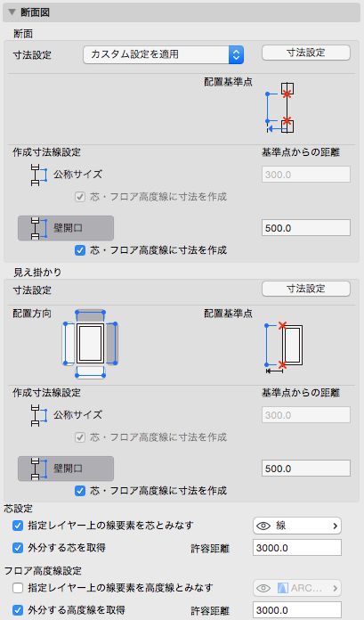364x620 pixels.
Task: Open the カスタム設定を適用 dropdown
Action: coord(163,54)
